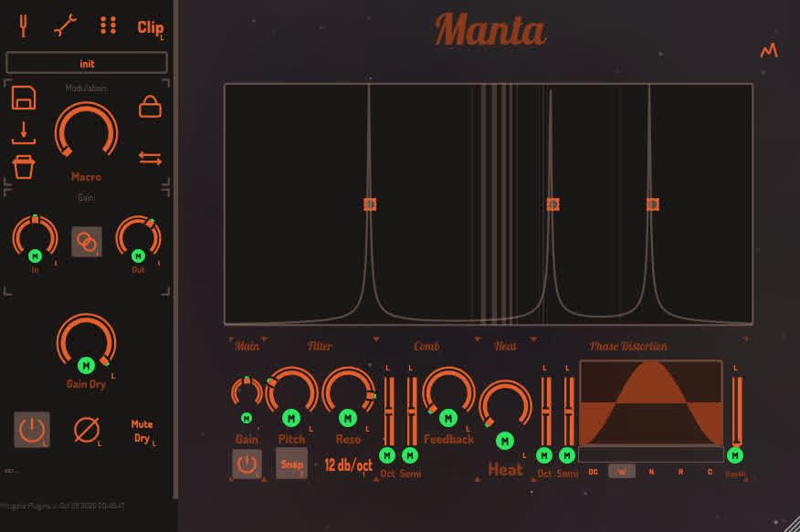Select the right peak handle in display
The width and height of the screenshot is (800, 532).
[x=653, y=204]
